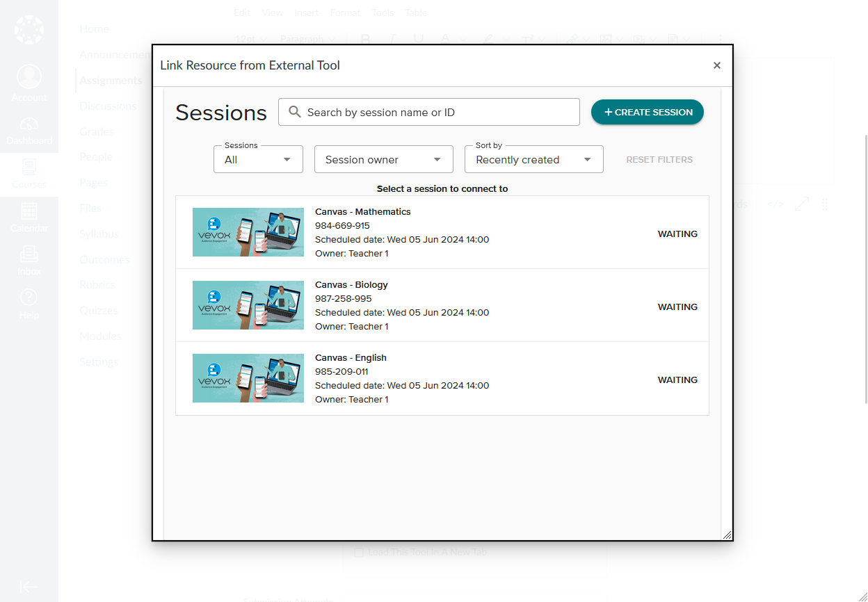This screenshot has width=868, height=602.
Task: Open Sort by Recently created dropdown
Action: tap(533, 159)
